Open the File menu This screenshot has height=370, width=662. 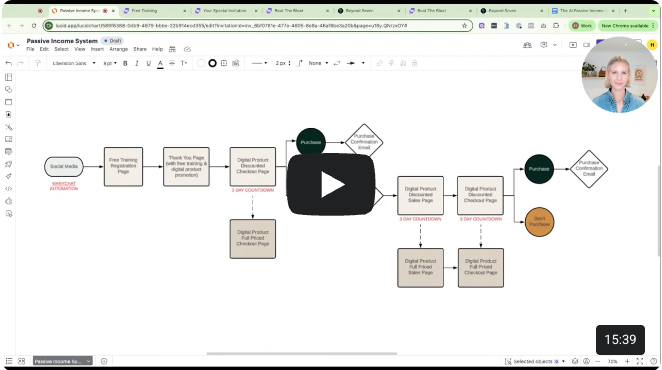(x=30, y=49)
